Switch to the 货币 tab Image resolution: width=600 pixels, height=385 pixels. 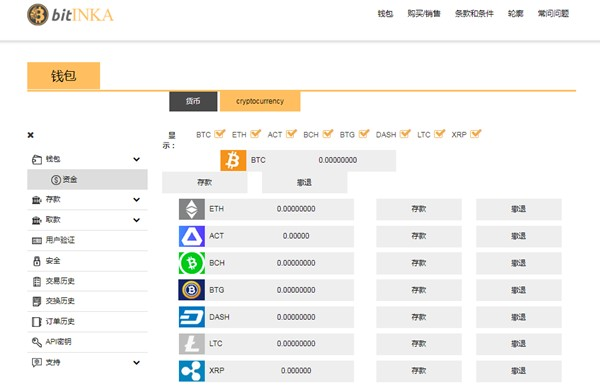click(193, 101)
